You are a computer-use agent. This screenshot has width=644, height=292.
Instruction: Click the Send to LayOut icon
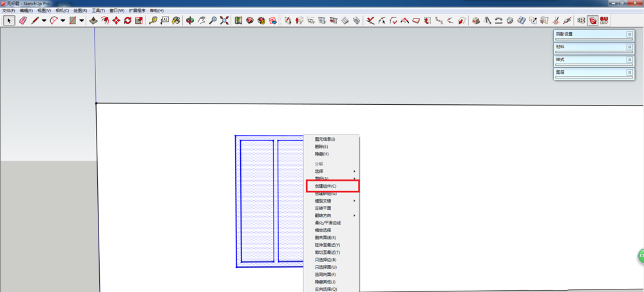tap(272, 21)
